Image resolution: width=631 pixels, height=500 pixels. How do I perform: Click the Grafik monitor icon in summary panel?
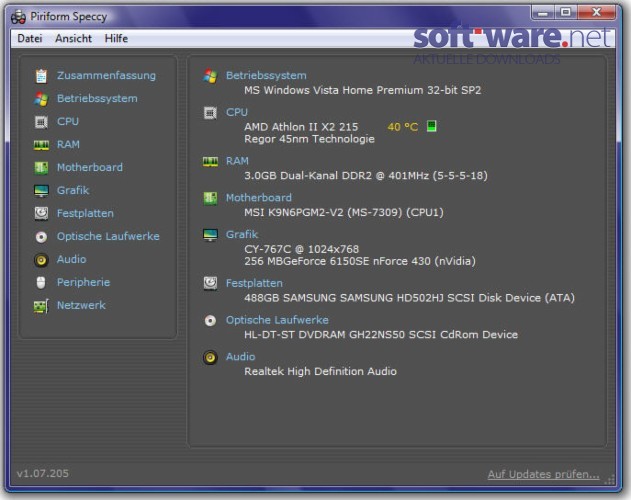tap(210, 235)
